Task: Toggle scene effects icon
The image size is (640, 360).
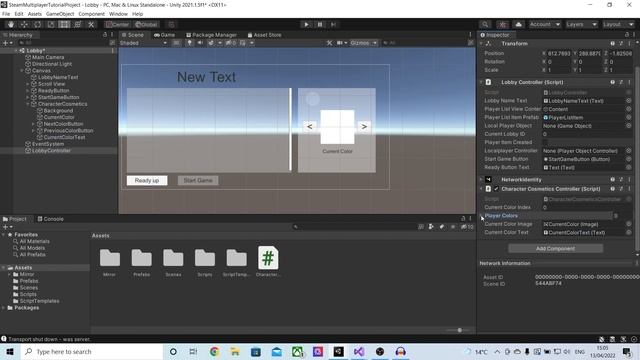Action: (211, 43)
